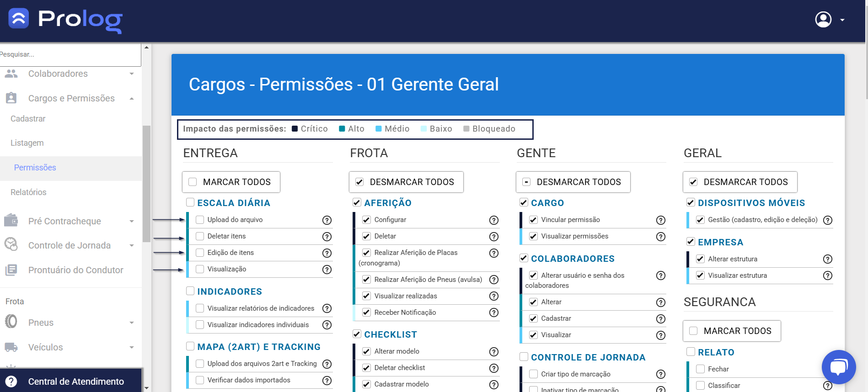Click MARCAR TODOS under SEGURANCA
Viewport: 868px width, 392px height.
pos(732,331)
